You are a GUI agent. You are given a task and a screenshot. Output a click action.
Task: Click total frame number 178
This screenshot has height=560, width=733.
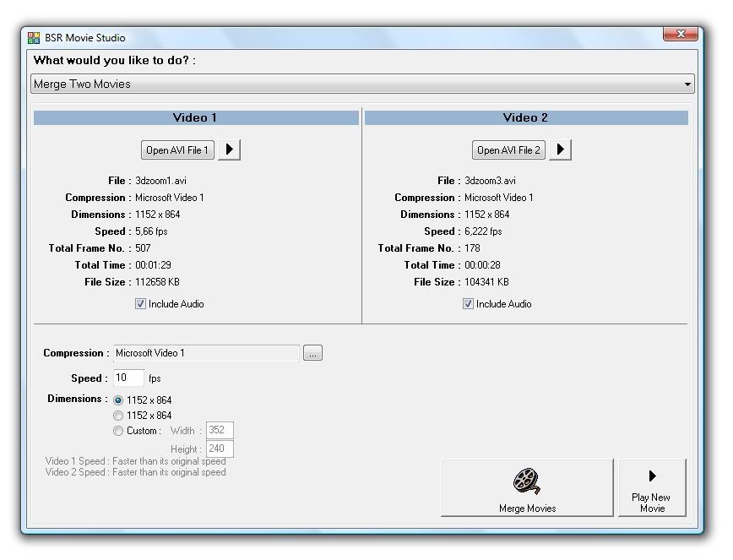click(x=472, y=248)
